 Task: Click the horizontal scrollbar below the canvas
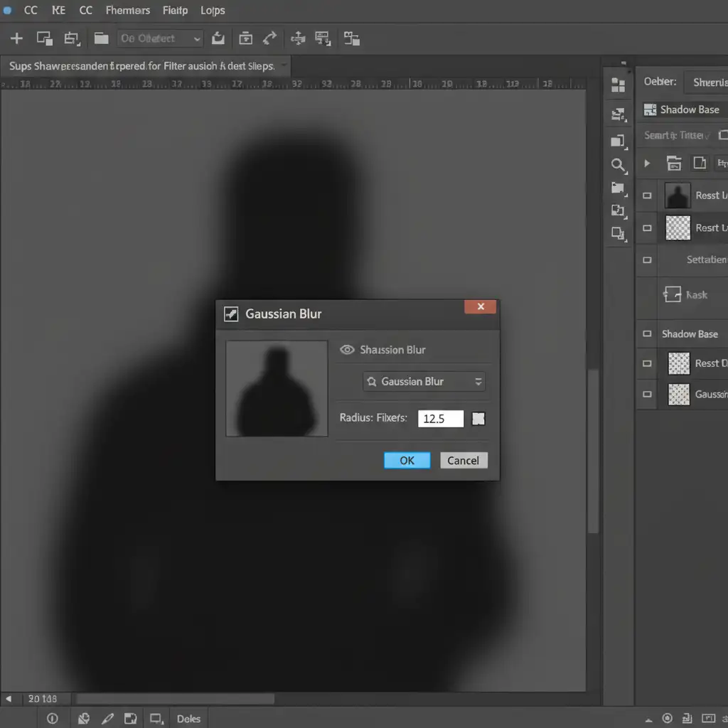point(175,699)
